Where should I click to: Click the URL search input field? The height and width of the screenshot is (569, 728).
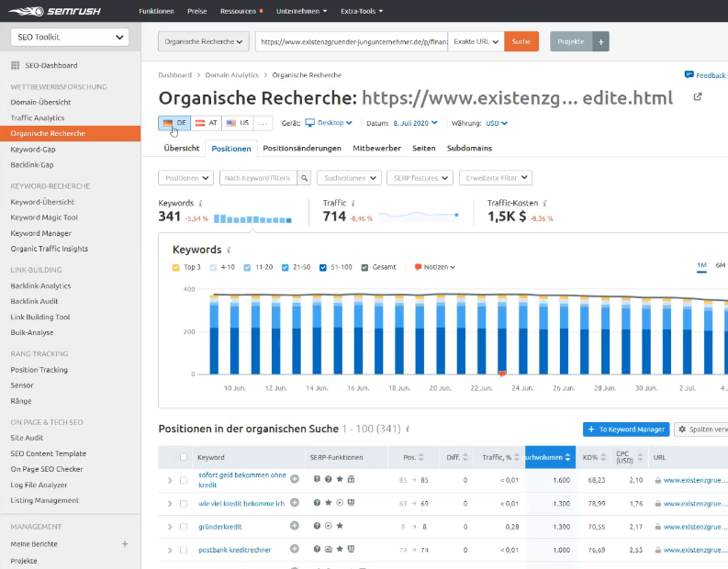click(352, 42)
